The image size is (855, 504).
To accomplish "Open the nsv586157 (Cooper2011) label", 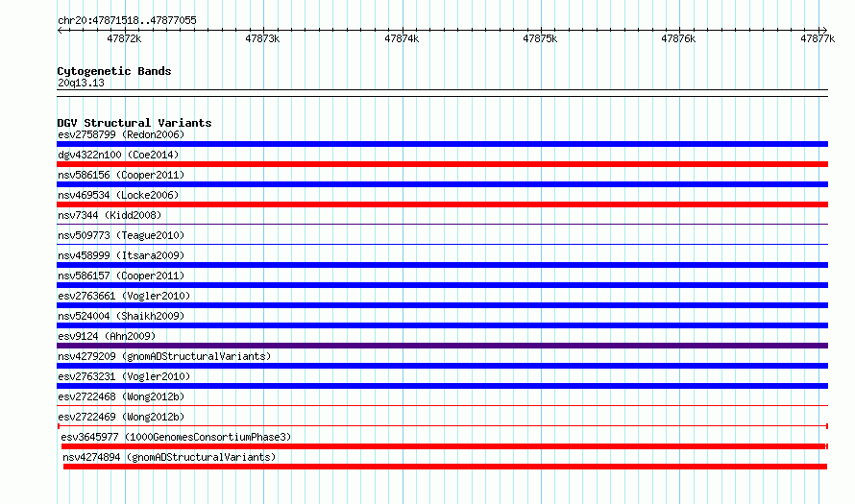I will click(x=121, y=276).
